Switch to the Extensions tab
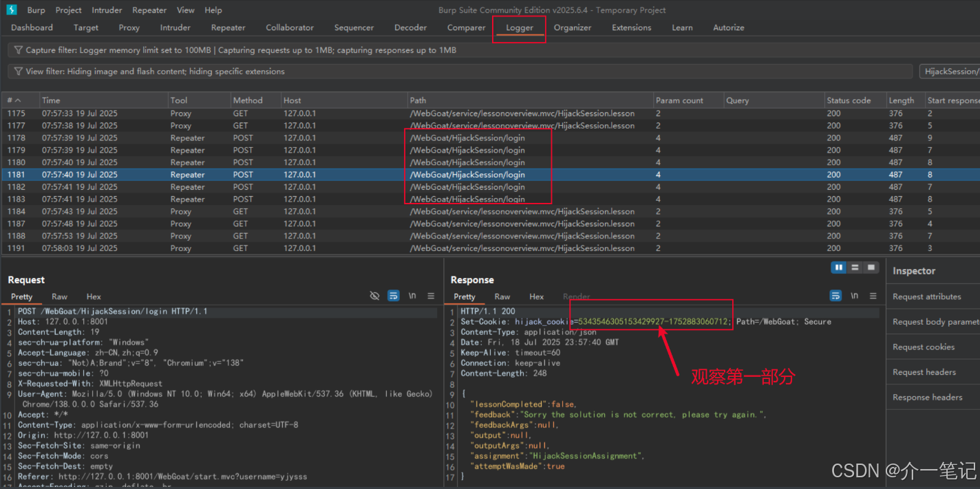This screenshot has width=980, height=489. [632, 28]
